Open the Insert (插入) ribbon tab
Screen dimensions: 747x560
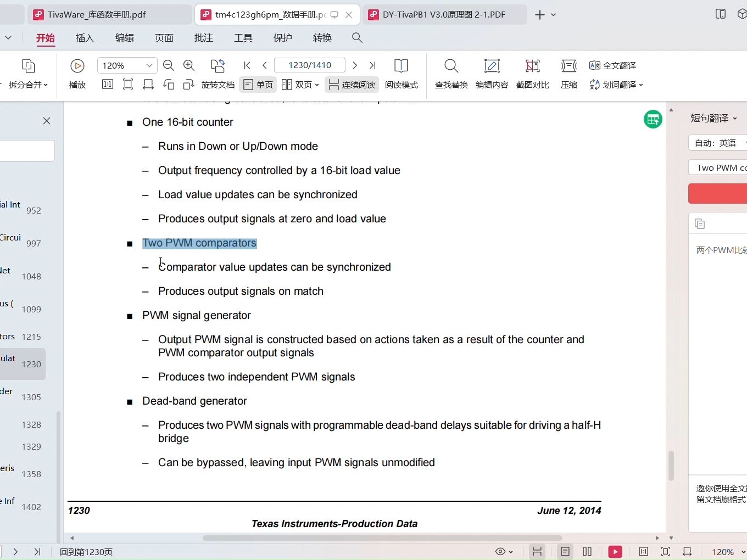[85, 38]
